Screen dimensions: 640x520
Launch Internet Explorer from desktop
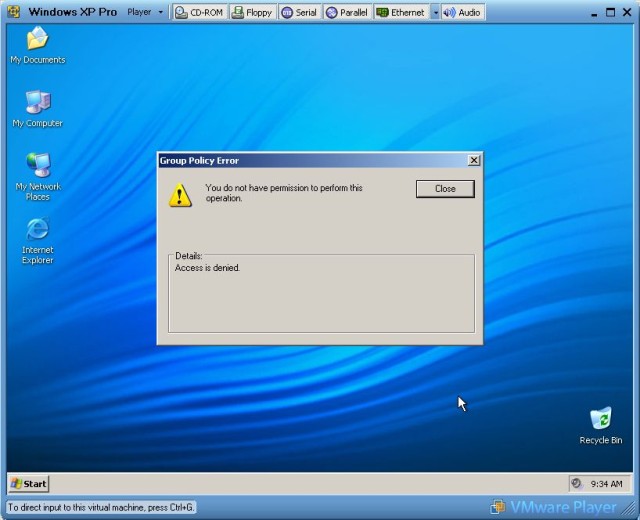(x=38, y=241)
